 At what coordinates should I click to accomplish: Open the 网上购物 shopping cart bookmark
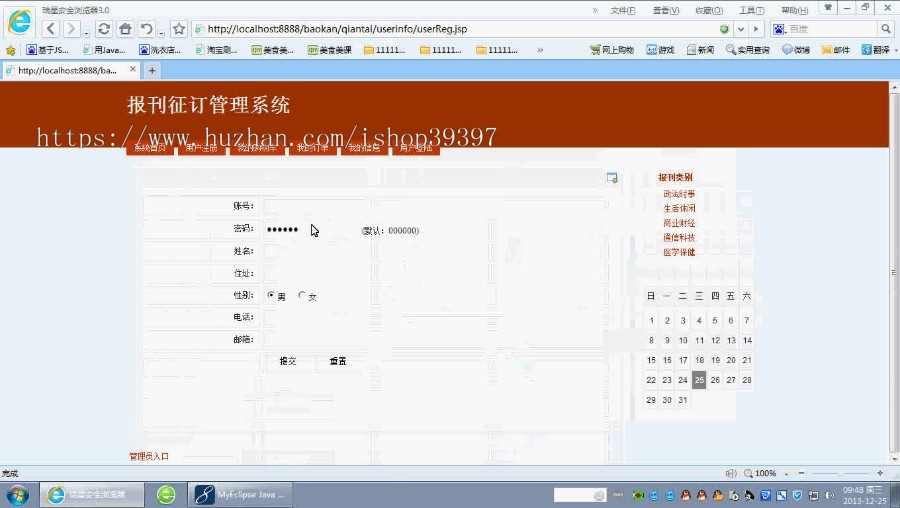612,50
